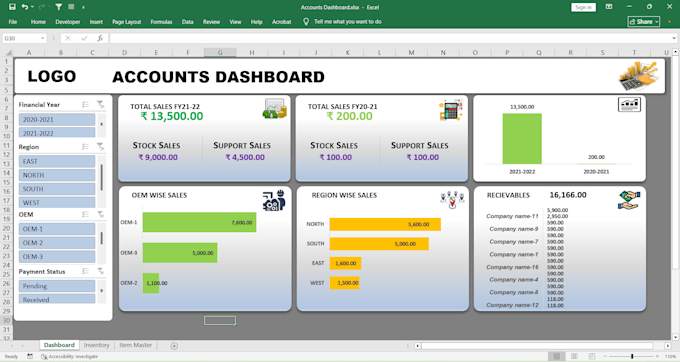The width and height of the screenshot is (680, 362).
Task: Click the macro recording icon in status bar
Action: (x=30, y=356)
